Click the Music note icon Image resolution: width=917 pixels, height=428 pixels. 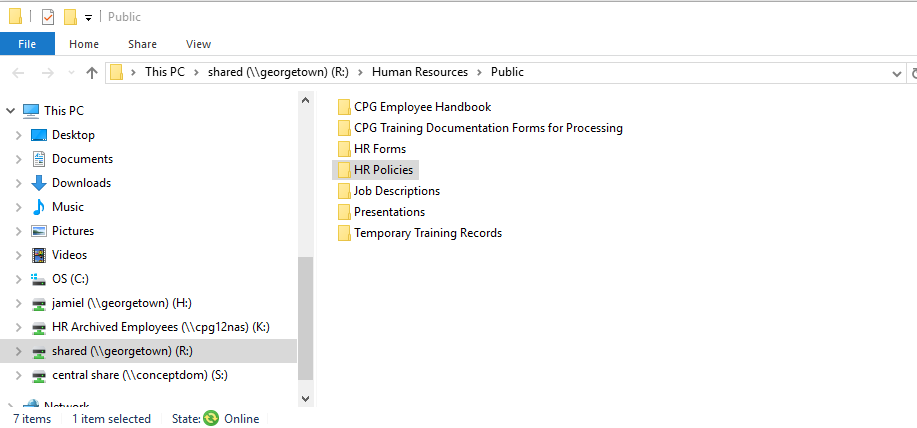(x=39, y=207)
